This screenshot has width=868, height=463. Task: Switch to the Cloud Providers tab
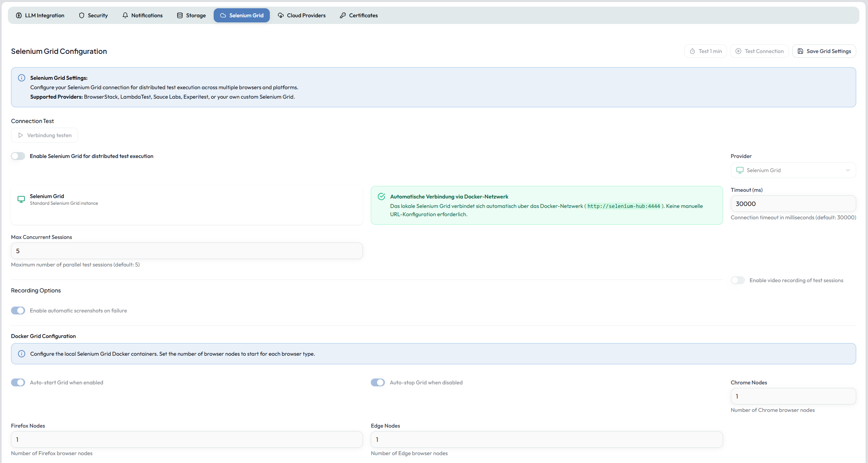point(302,15)
